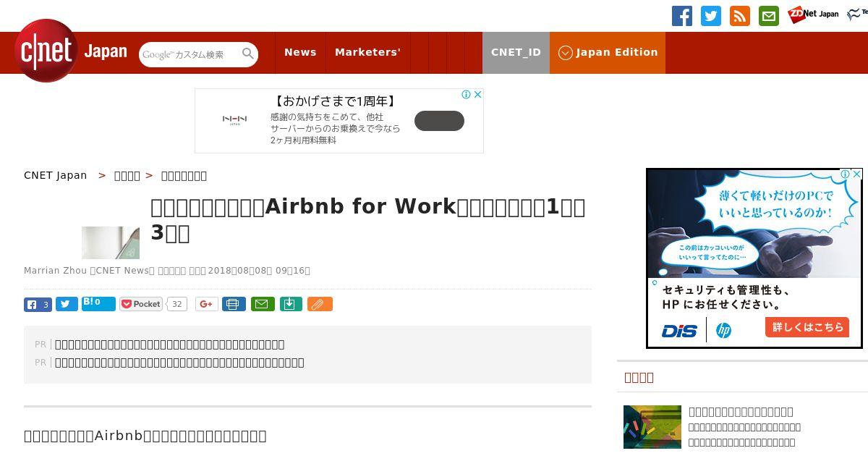Open the second PR link
868x456 pixels.
click(x=179, y=363)
